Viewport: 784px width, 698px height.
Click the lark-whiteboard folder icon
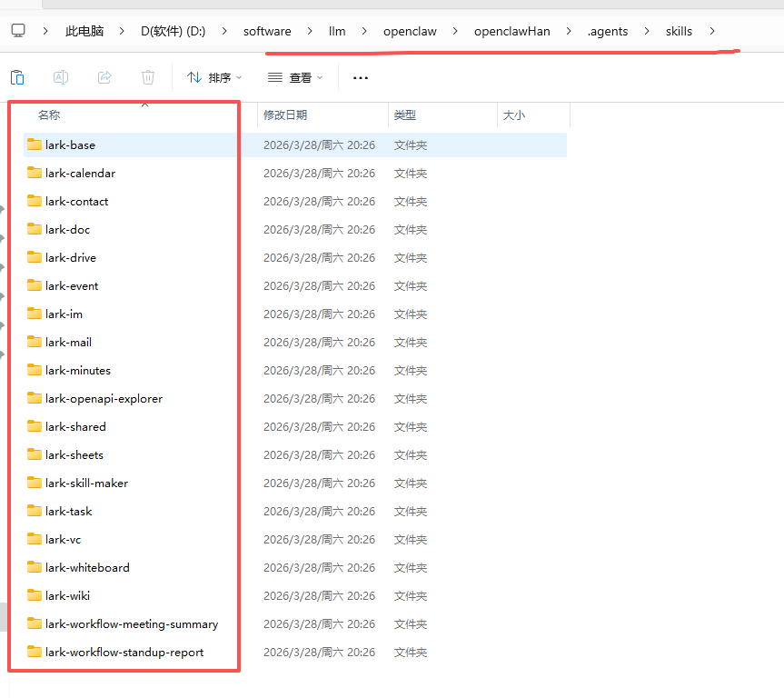click(35, 567)
